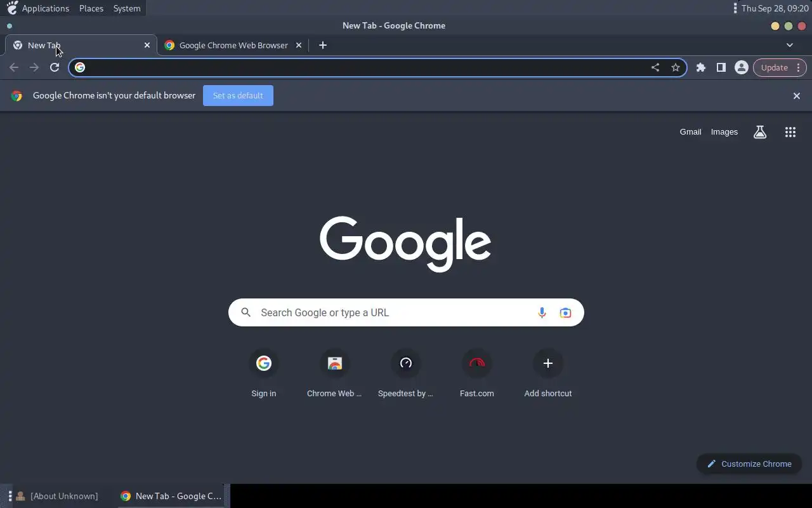
Task: Open the System menu
Action: [x=127, y=8]
